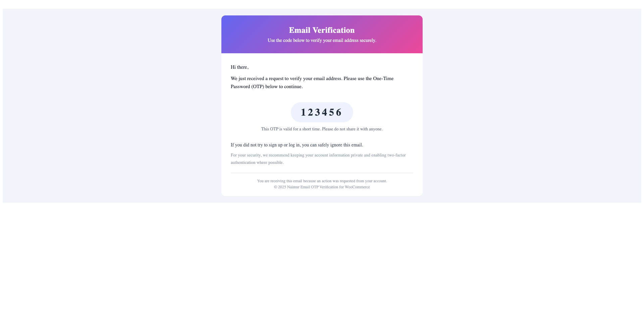Click the two-factor authentication security recommendation
This screenshot has width=644, height=321.
tap(318, 159)
